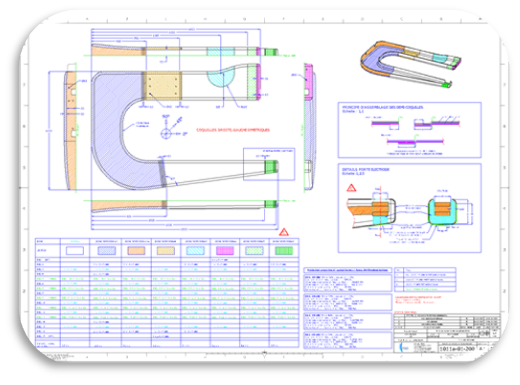
Task: Select the white swatch in the legend table
Action: 75,250
